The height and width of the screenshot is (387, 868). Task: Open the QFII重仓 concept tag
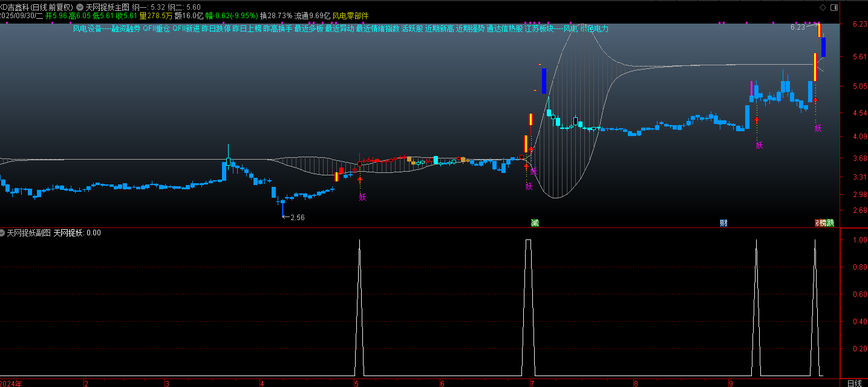click(157, 28)
